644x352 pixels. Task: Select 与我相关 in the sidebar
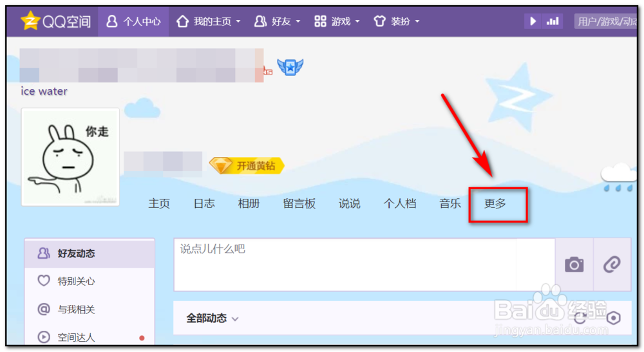click(x=90, y=309)
